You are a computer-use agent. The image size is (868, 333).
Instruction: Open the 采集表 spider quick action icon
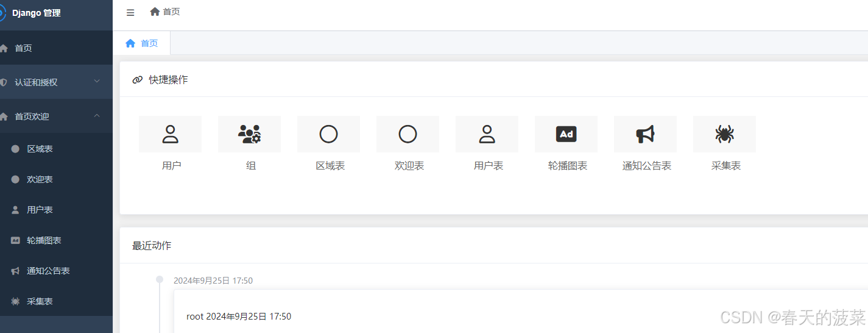tap(725, 134)
